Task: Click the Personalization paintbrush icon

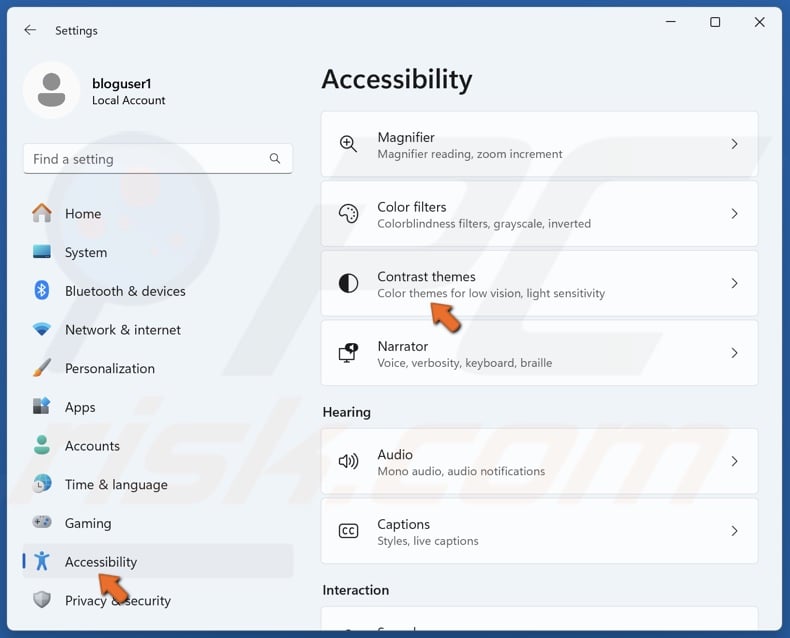Action: [x=42, y=367]
